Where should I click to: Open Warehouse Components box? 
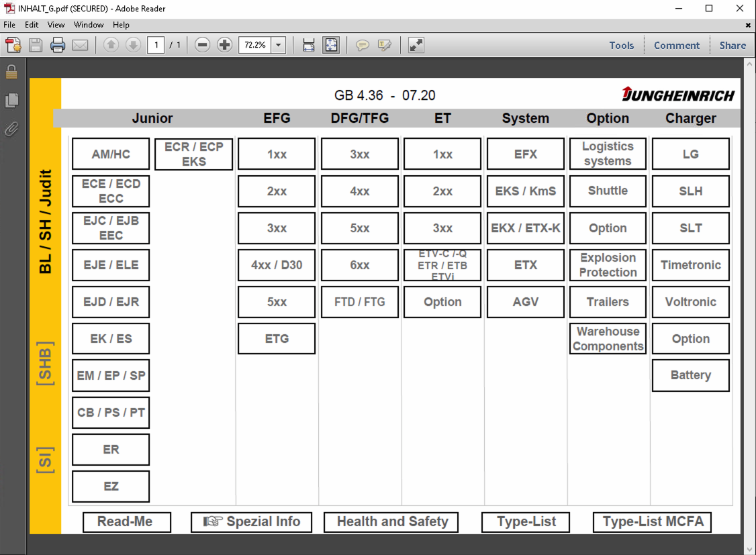(608, 339)
